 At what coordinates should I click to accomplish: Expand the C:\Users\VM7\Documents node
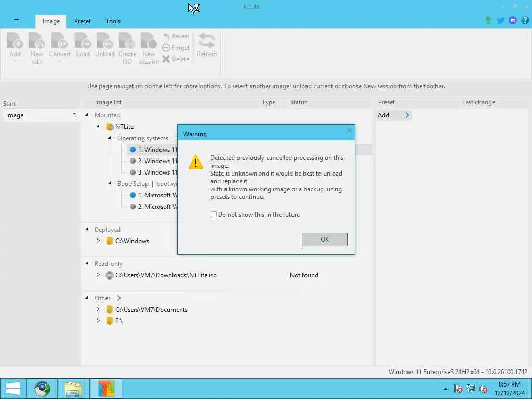[98, 309]
